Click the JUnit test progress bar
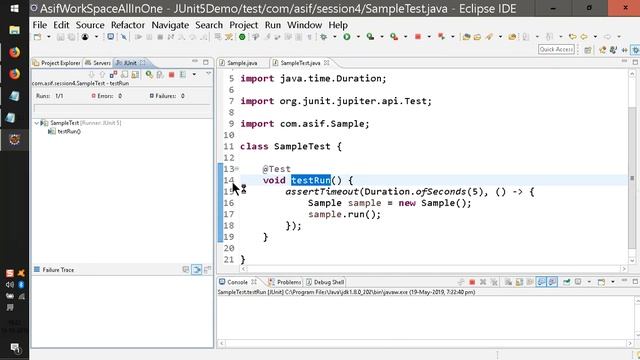Viewport: 640px width, 360px height. point(122,108)
